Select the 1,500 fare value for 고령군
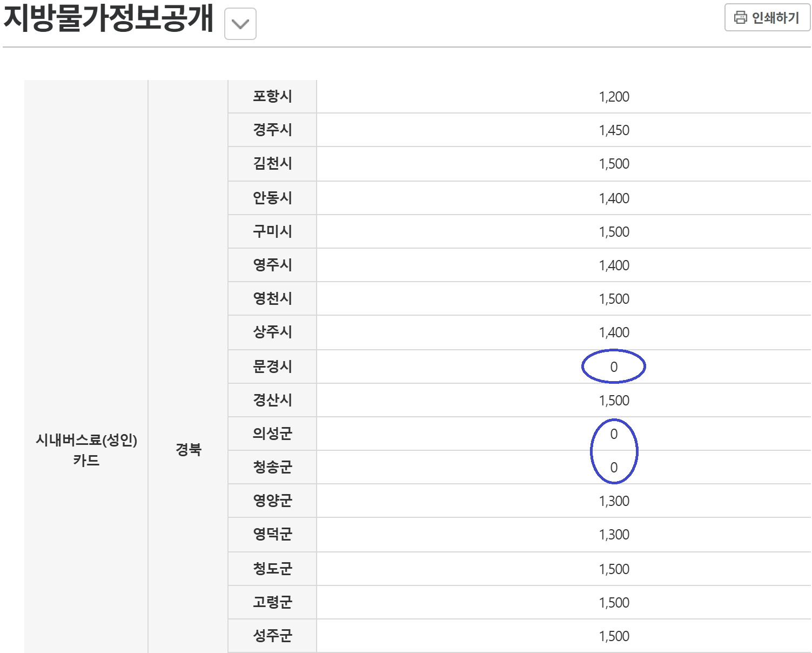 614,603
